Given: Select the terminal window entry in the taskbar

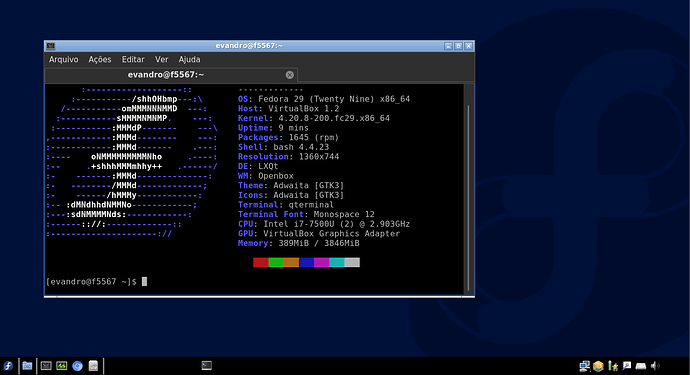Looking at the screenshot, I should pyautogui.click(x=206, y=365).
